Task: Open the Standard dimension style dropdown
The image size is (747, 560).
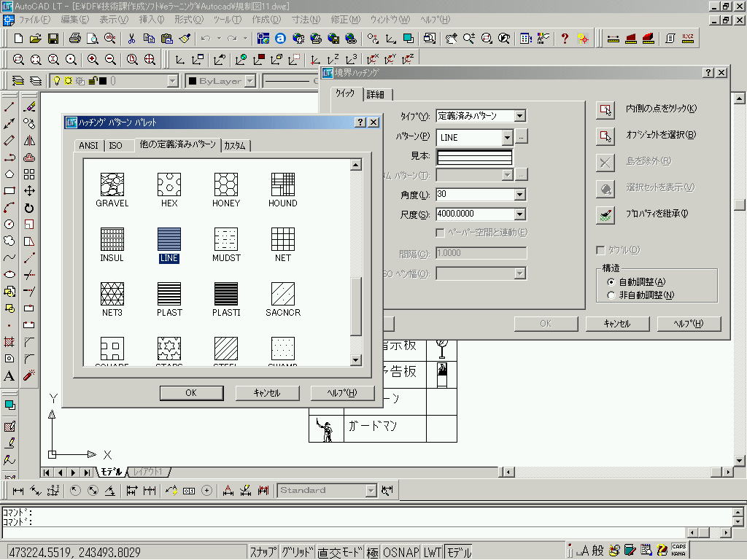Action: (x=371, y=490)
